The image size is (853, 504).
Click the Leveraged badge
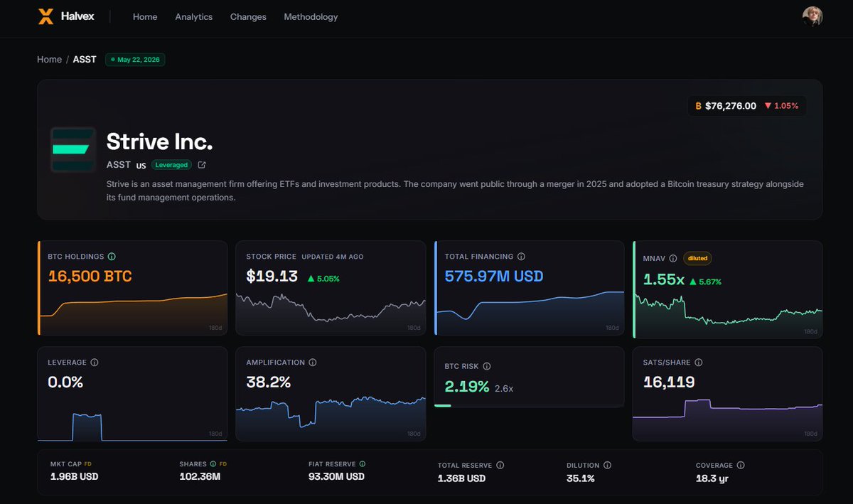click(171, 165)
